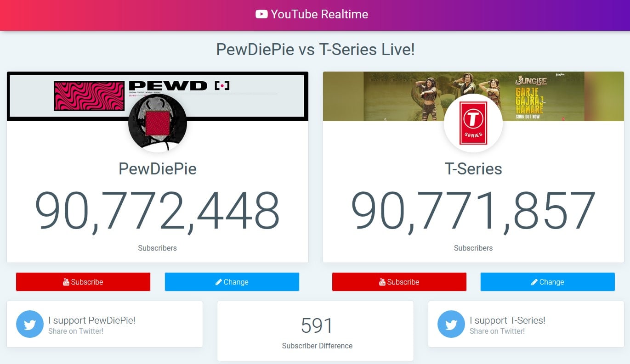Click the pencil icon on the T-Series Change button
The width and height of the screenshot is (630, 364).
tap(534, 282)
